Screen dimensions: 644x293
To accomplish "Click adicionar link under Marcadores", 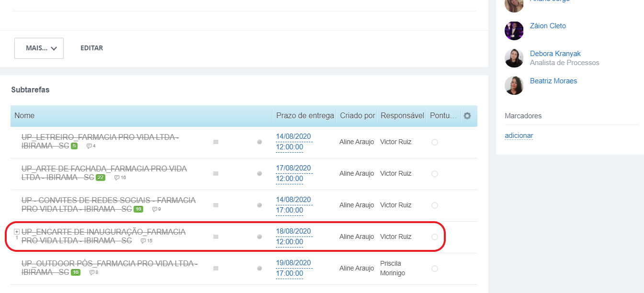I will [x=519, y=135].
